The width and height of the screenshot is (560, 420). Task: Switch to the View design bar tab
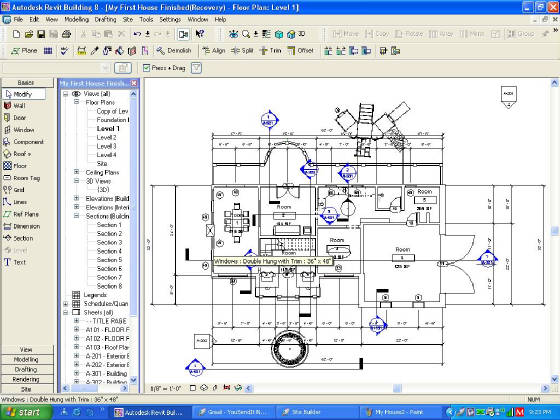[x=26, y=350]
